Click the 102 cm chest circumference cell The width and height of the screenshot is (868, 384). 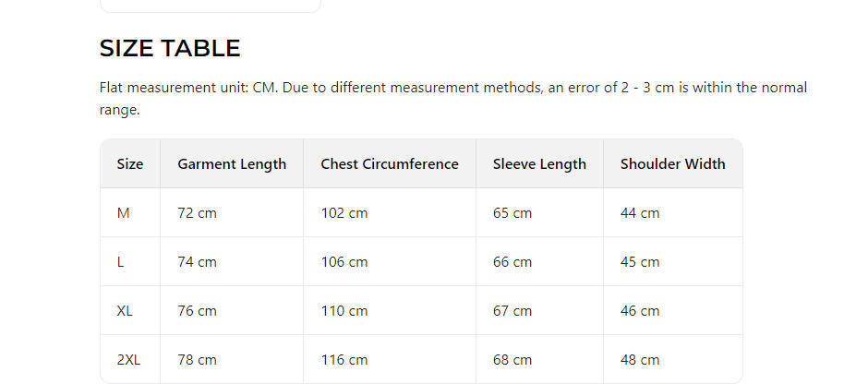(x=344, y=213)
